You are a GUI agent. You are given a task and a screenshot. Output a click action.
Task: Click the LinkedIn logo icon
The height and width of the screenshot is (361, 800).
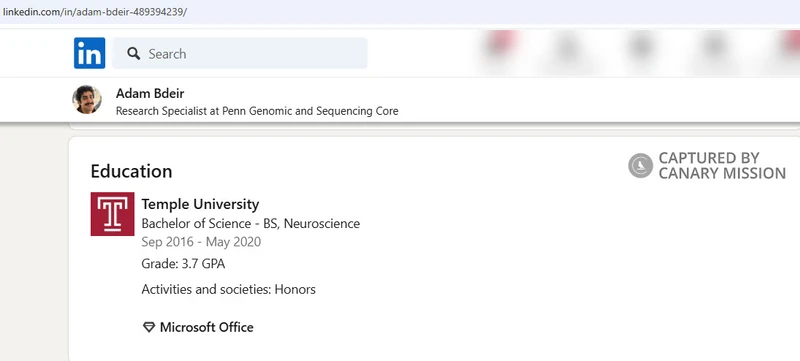[89, 53]
